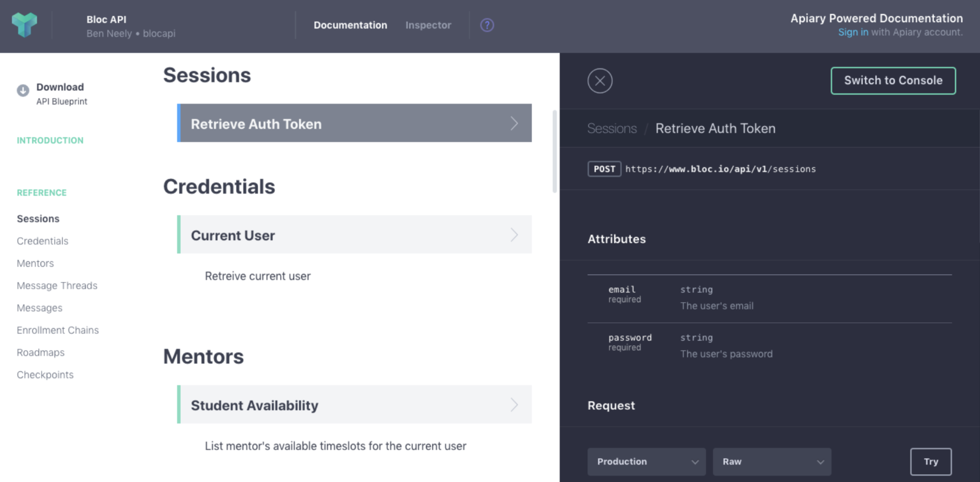Click the Download API Blueprint icon
Screen dimensions: 980x482
coord(23,90)
